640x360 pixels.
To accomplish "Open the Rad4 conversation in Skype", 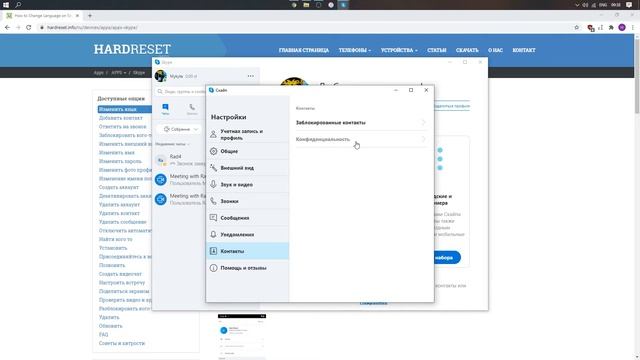I will [x=180, y=160].
